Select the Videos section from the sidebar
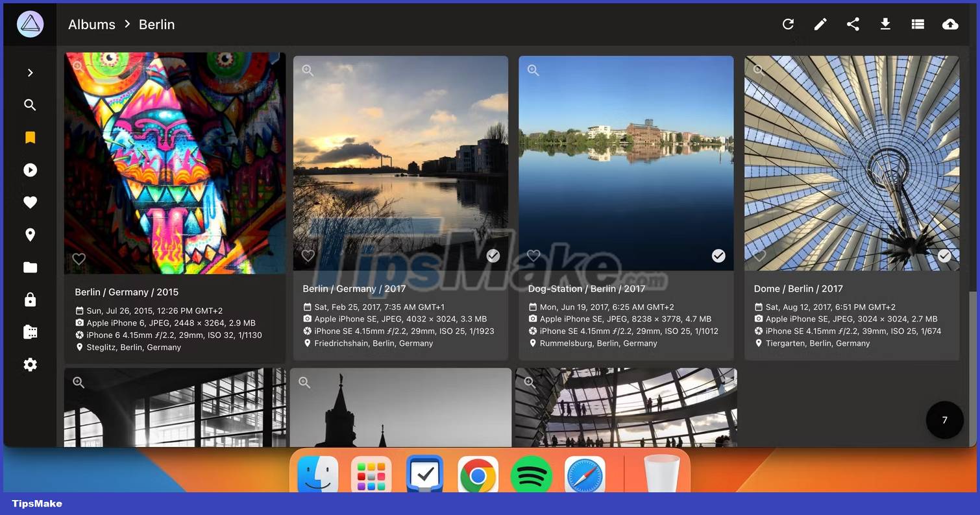 pyautogui.click(x=30, y=169)
